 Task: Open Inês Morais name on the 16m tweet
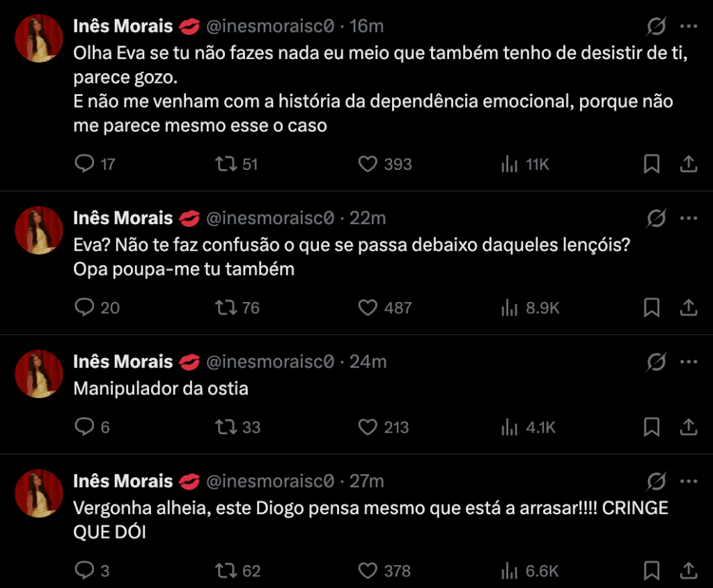pos(123,26)
